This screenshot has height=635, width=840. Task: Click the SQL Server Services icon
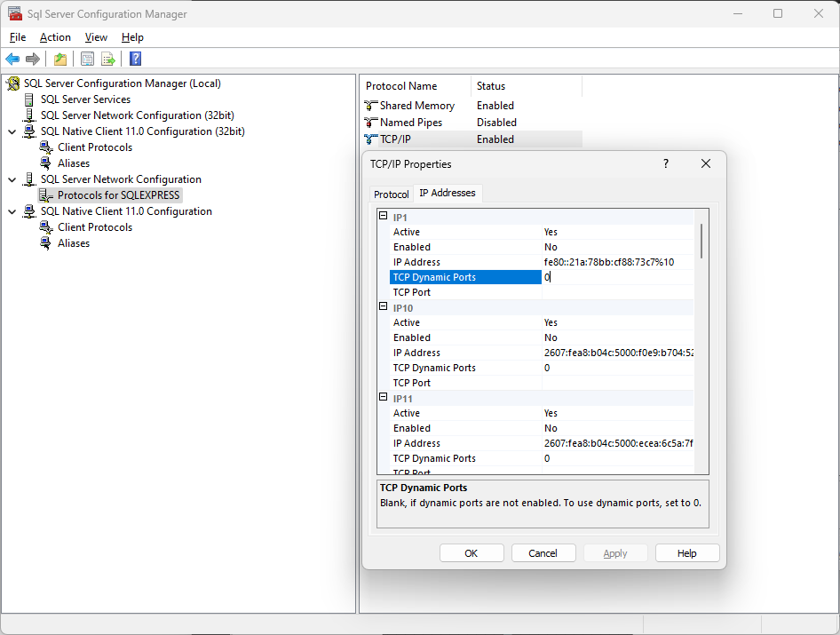coord(29,99)
